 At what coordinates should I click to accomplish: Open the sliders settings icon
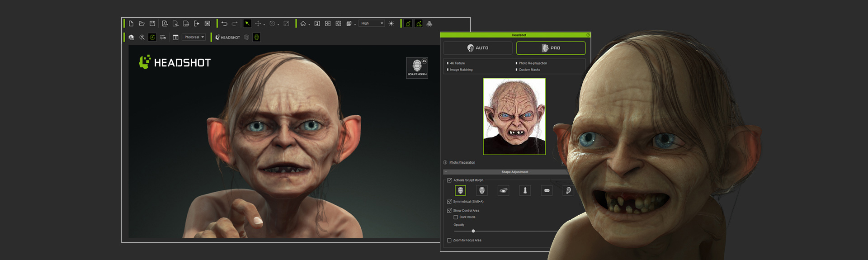[163, 38]
